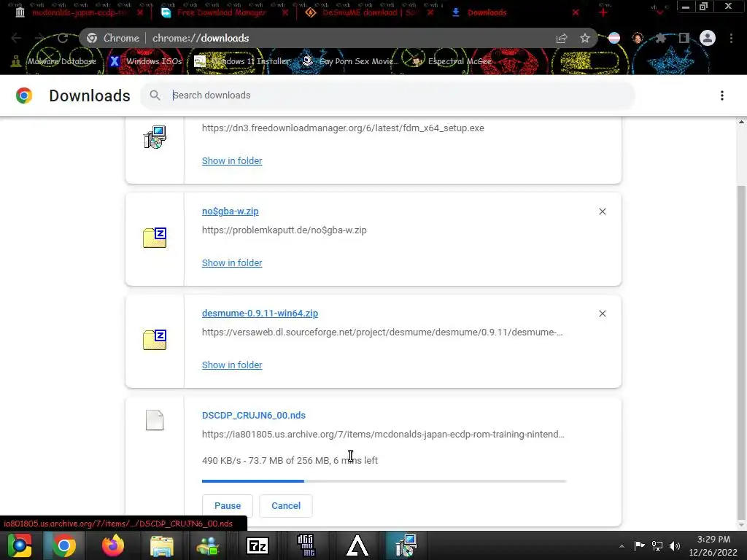
Task: Click the 490 KB/s download status text
Action: point(290,461)
